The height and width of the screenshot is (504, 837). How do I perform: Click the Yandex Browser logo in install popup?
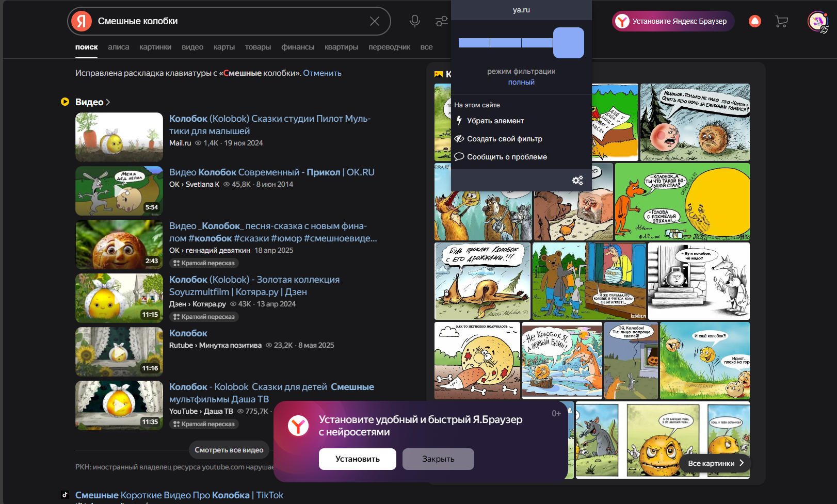298,426
